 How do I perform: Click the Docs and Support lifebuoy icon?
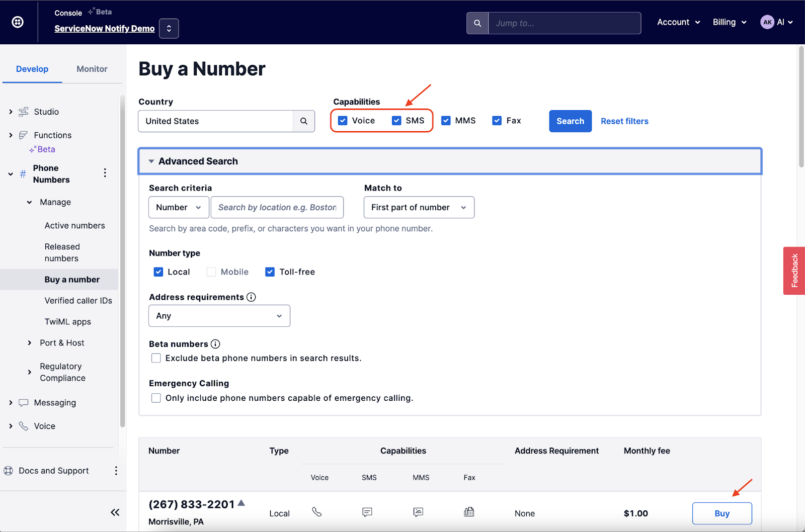pyautogui.click(x=9, y=471)
